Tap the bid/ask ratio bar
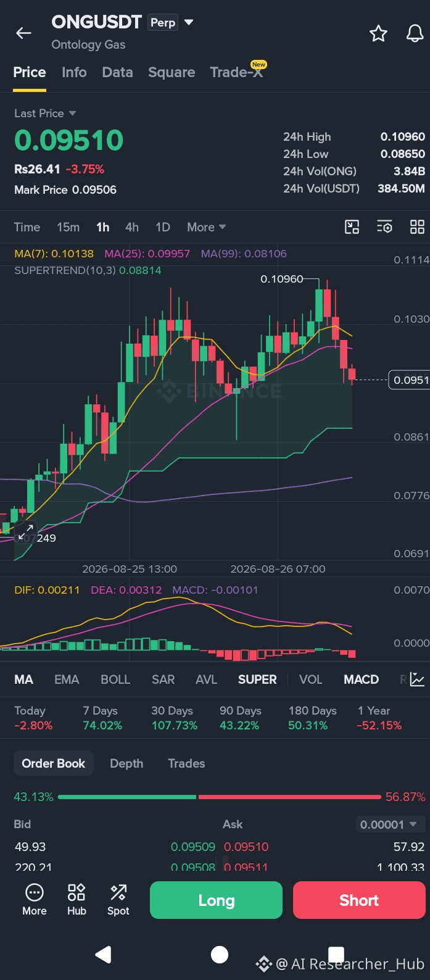The height and width of the screenshot is (980, 430). [x=220, y=797]
